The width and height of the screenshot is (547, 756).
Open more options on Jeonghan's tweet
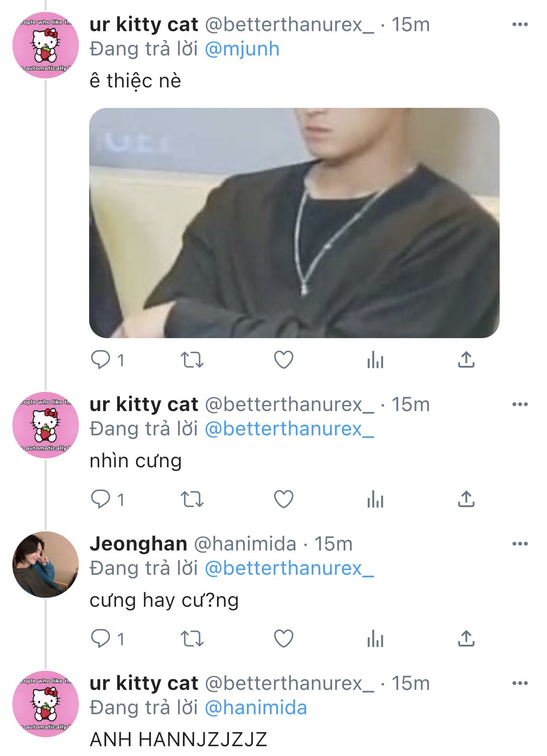coord(520,544)
